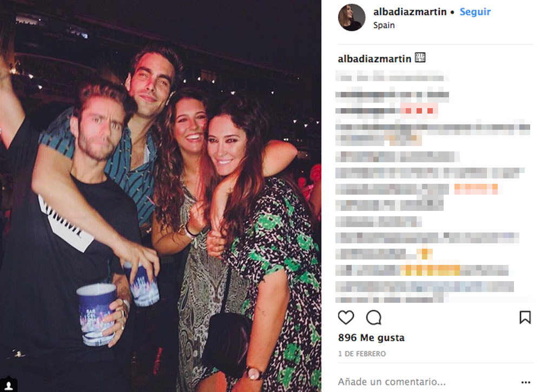This screenshot has width=541, height=392.
Task: Click the first blurred caption line
Action: (392, 76)
